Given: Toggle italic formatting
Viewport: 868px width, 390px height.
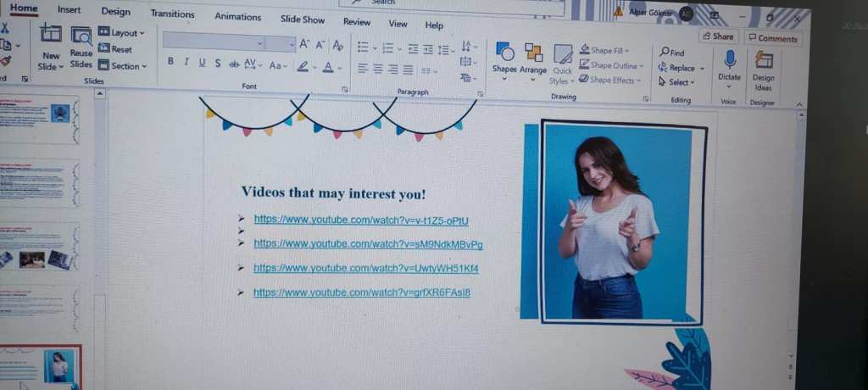Looking at the screenshot, I should (186, 62).
